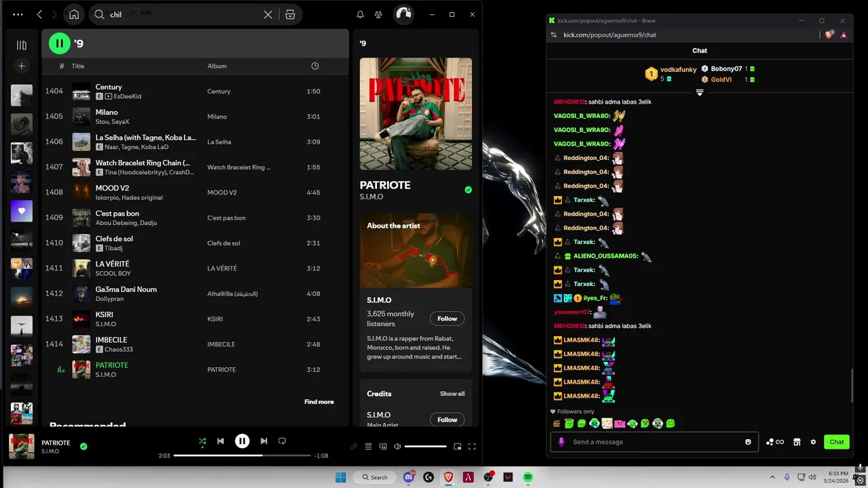Screen dimensions: 868x488
Task: Adjust the Spotify volume slider
Action: (425, 447)
